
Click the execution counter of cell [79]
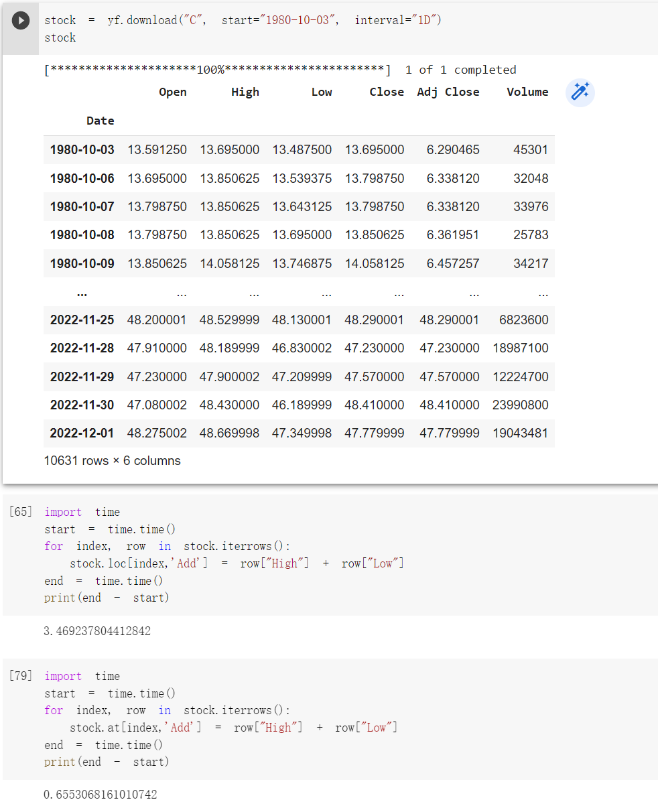coord(19,676)
